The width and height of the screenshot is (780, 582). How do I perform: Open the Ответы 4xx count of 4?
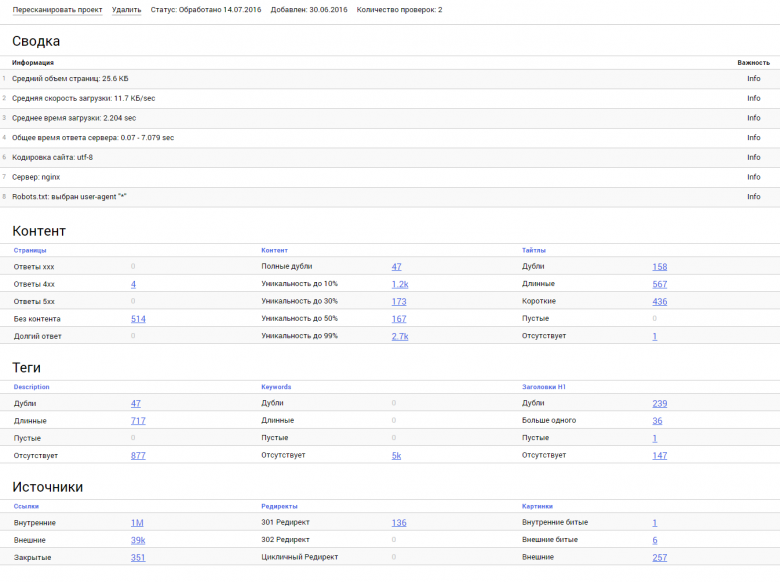point(133,285)
